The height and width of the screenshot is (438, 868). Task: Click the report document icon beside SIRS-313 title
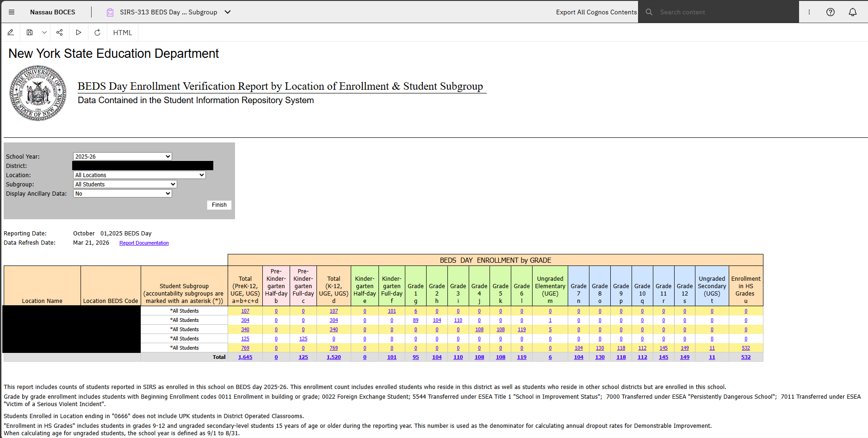tap(110, 12)
